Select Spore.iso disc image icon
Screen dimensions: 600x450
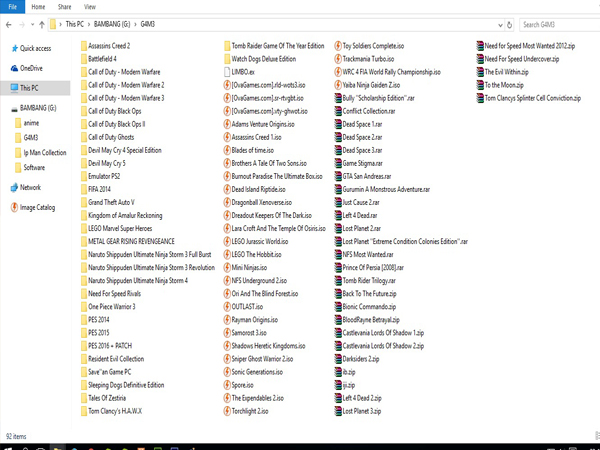coord(227,385)
